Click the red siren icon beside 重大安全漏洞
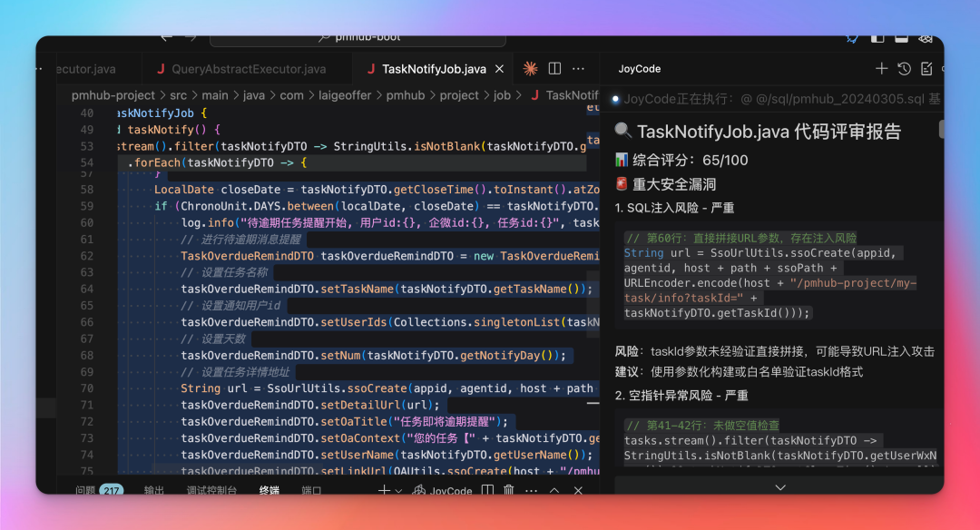Screen dimensions: 980x530 (x=622, y=183)
